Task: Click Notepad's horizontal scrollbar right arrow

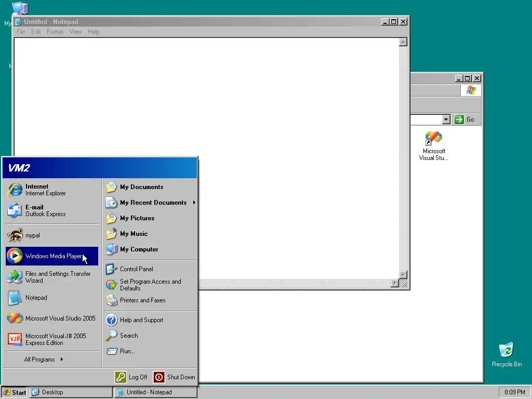Action: click(x=395, y=283)
